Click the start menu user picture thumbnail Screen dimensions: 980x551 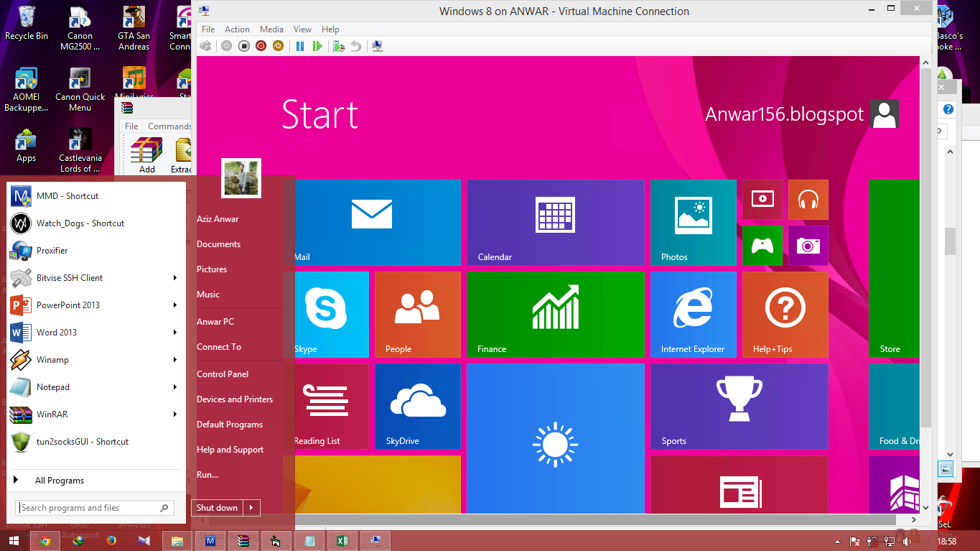tap(241, 178)
